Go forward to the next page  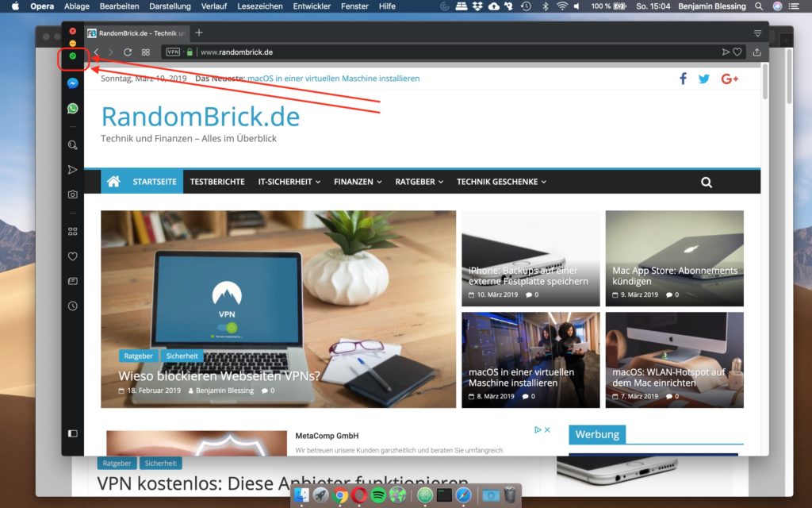tap(110, 52)
